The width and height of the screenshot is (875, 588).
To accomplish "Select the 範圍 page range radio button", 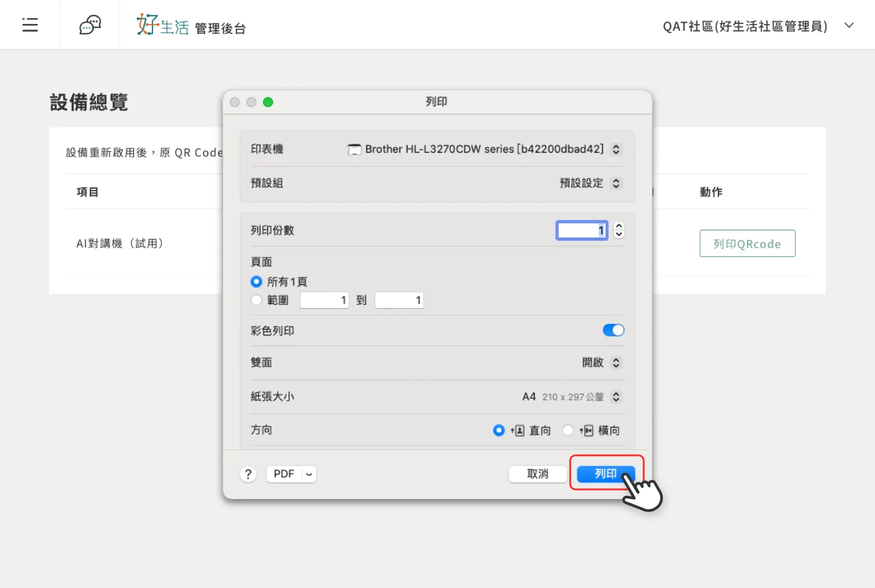I will coord(256,300).
